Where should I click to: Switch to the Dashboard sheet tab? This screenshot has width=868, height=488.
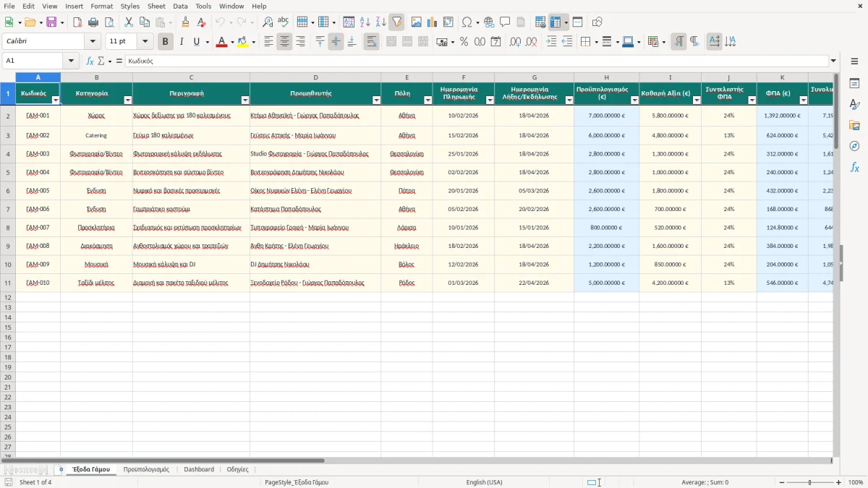point(199,470)
